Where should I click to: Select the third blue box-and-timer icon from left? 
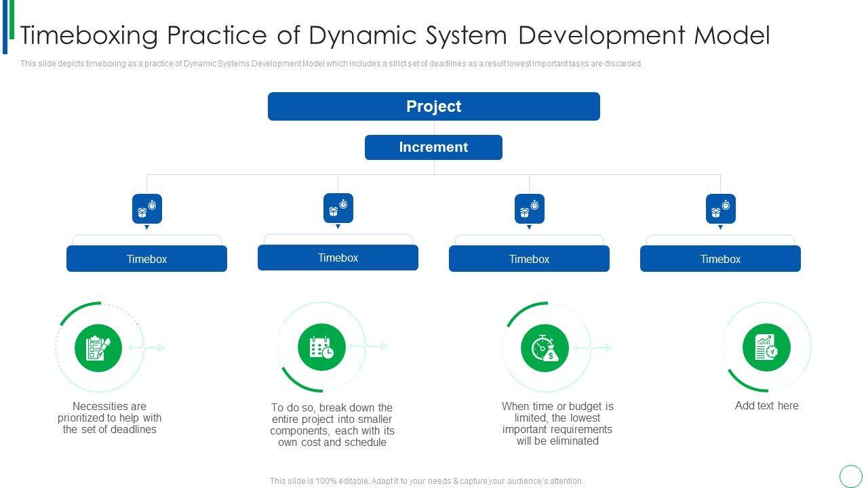(x=529, y=209)
